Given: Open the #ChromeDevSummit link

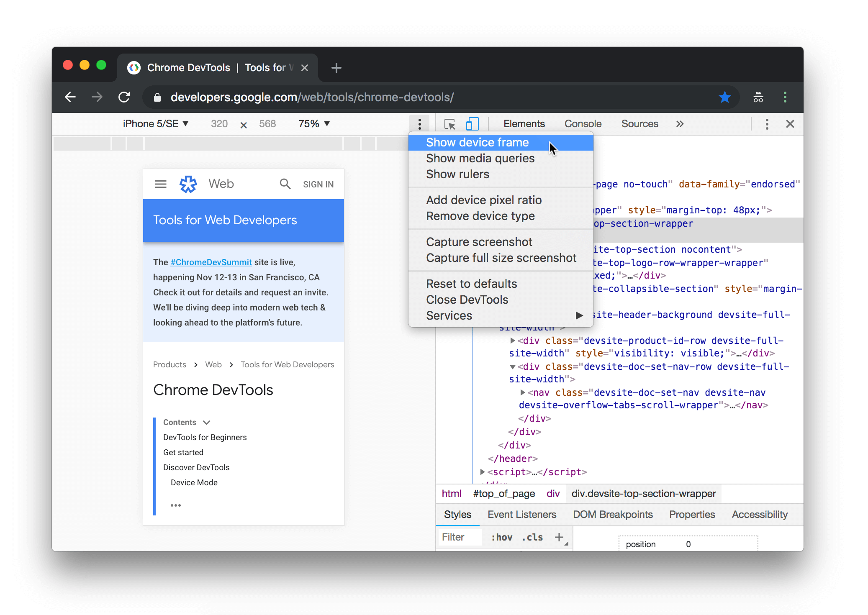Looking at the screenshot, I should point(211,262).
